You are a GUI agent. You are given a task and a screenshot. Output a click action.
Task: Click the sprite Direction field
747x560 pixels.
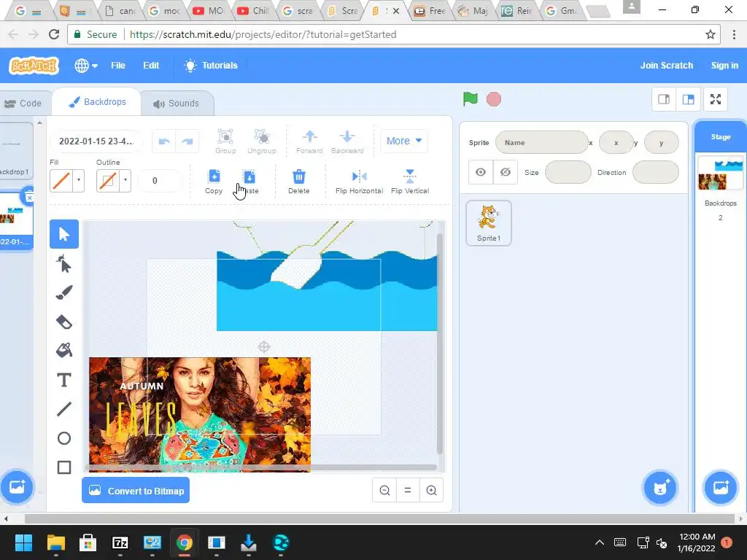(656, 172)
